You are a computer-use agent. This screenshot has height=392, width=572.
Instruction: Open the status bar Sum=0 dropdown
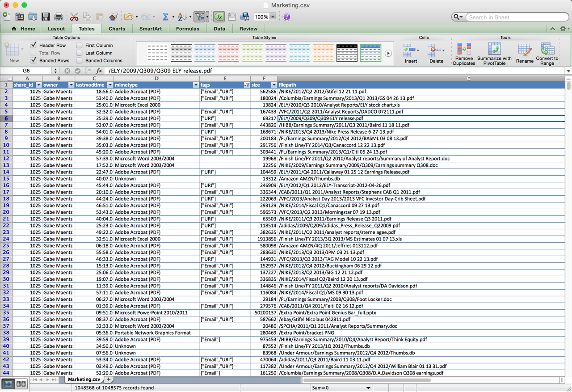point(368,388)
